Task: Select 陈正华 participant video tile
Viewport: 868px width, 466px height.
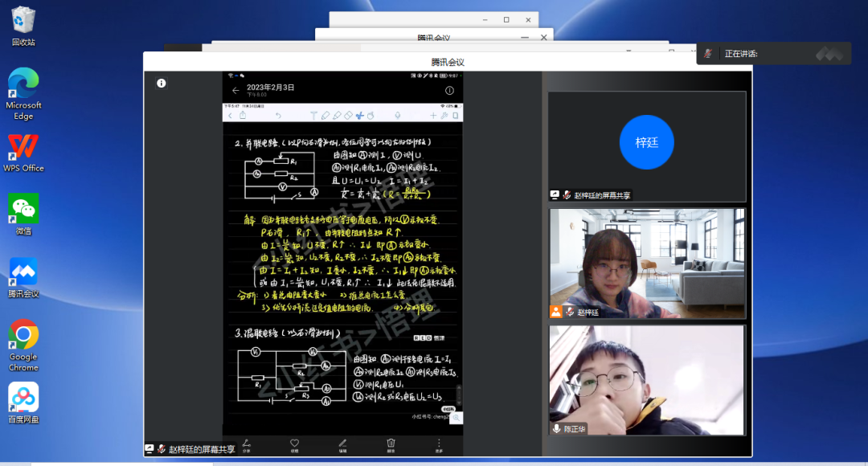Action: [x=646, y=378]
